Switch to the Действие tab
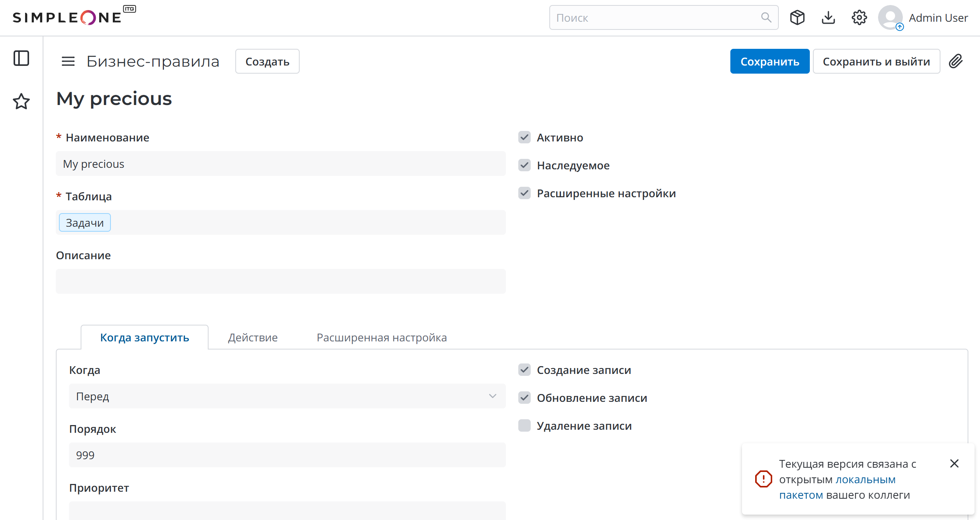 (253, 337)
